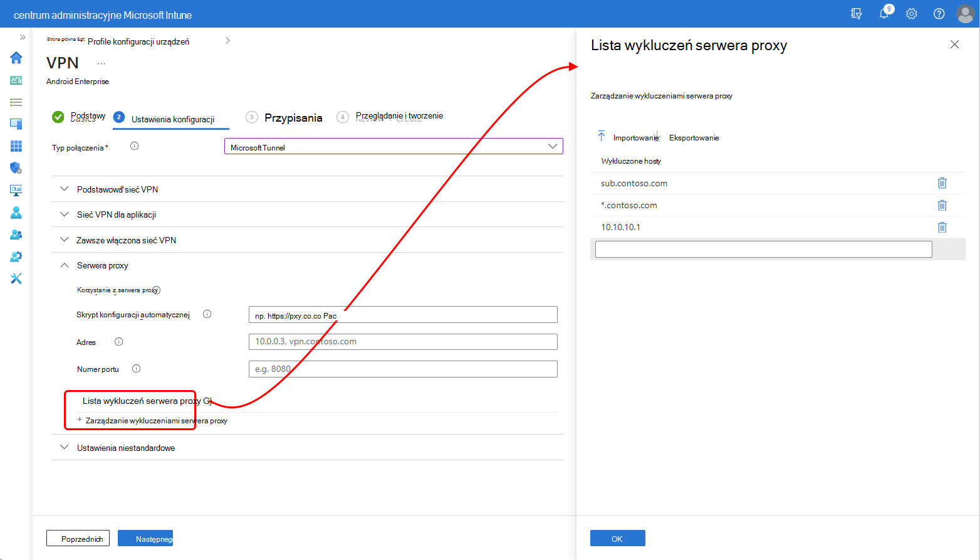The image size is (980, 560).
Task: Open settings gear in header
Action: [912, 14]
